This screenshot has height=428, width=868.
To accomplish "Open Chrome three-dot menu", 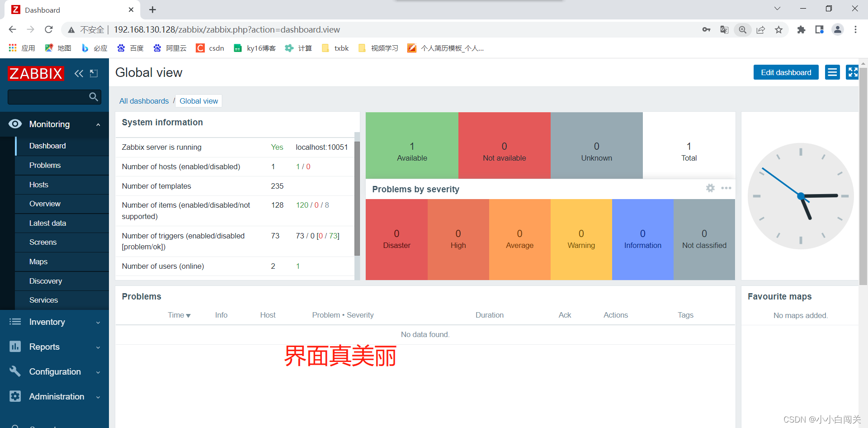I will (x=855, y=29).
